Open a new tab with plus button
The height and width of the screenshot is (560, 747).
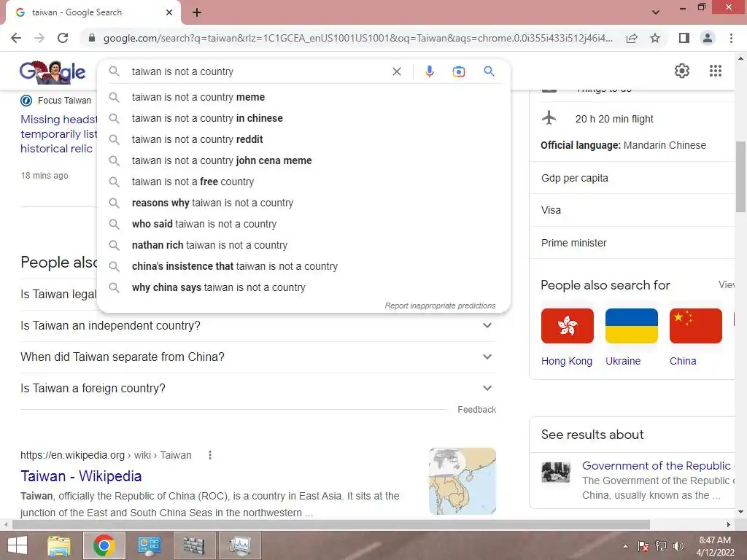[x=197, y=12]
